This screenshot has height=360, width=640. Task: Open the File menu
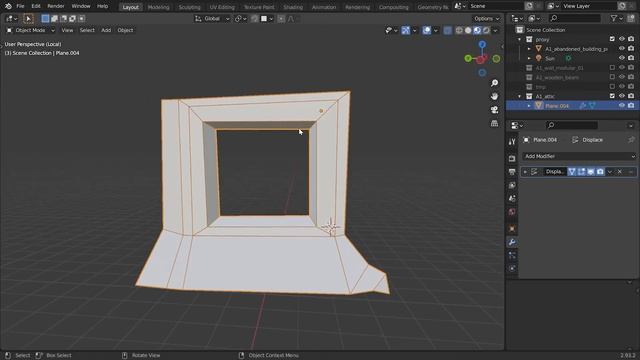(20, 6)
